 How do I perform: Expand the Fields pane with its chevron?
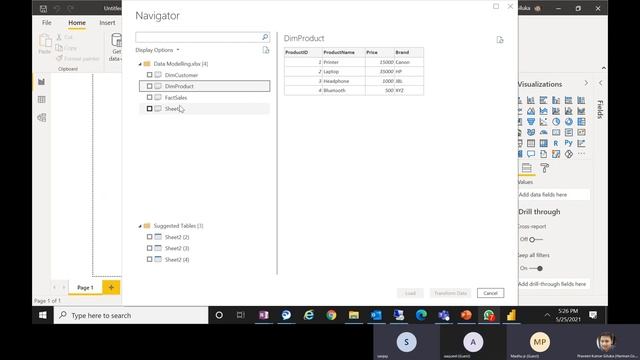[x=600, y=83]
